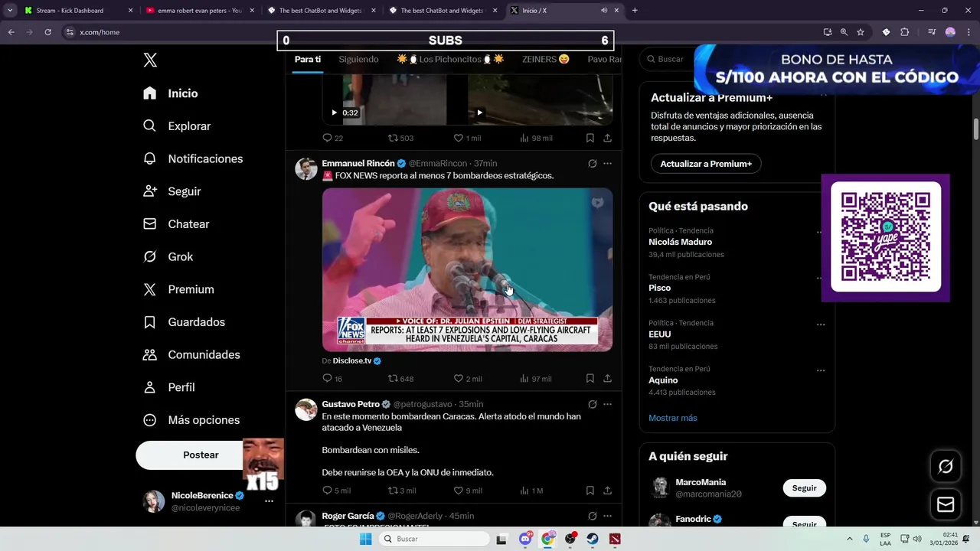
Task: Click the X logo in sidebar
Action: click(150, 60)
